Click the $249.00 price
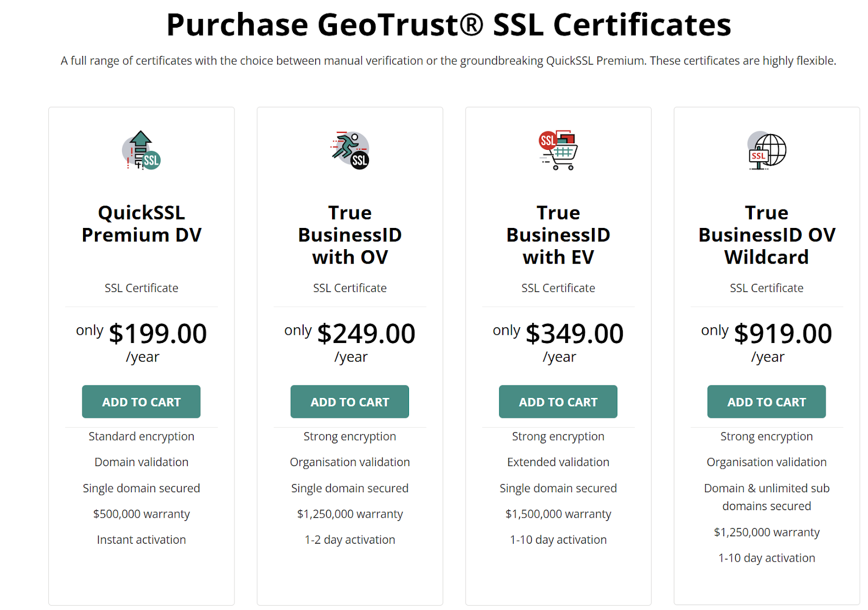The width and height of the screenshot is (868, 610). click(366, 333)
